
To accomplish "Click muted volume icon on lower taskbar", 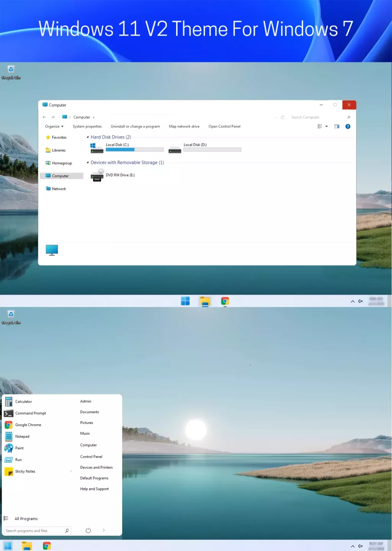I will (x=361, y=546).
